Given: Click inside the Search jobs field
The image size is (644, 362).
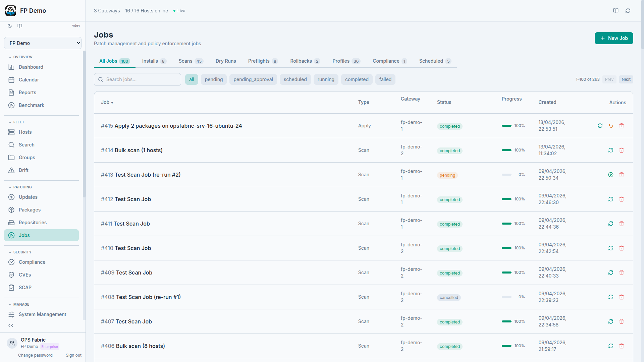Looking at the screenshot, I should [137, 79].
